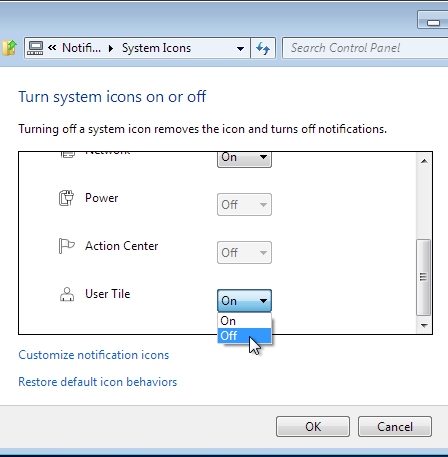Click the Action Center Off dropdown

point(244,253)
